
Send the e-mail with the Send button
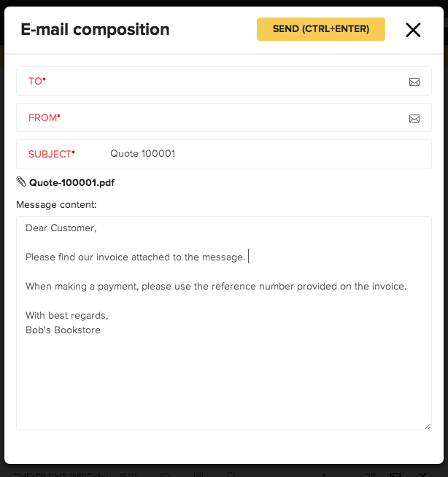320,29
